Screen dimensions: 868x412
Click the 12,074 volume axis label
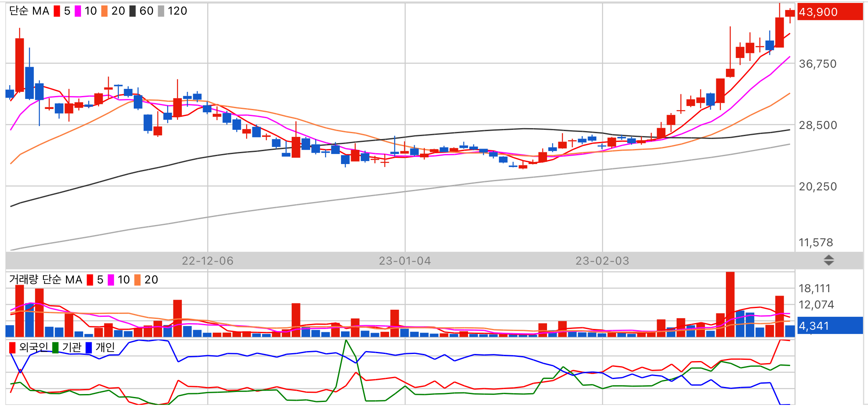816,305
